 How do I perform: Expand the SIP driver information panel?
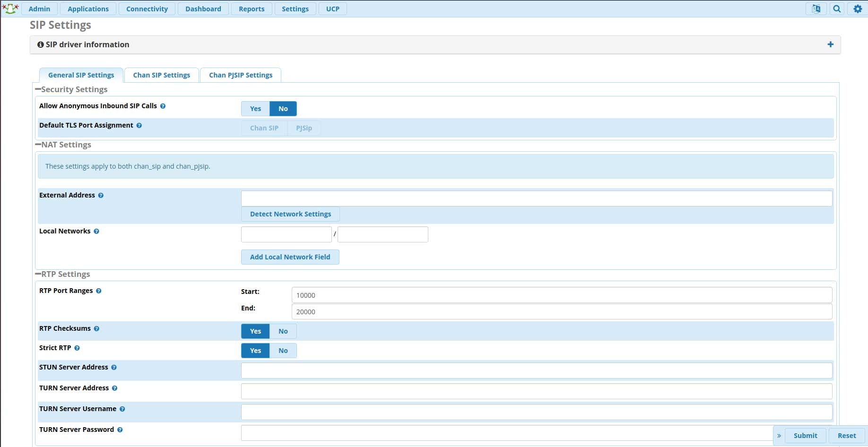(x=831, y=44)
